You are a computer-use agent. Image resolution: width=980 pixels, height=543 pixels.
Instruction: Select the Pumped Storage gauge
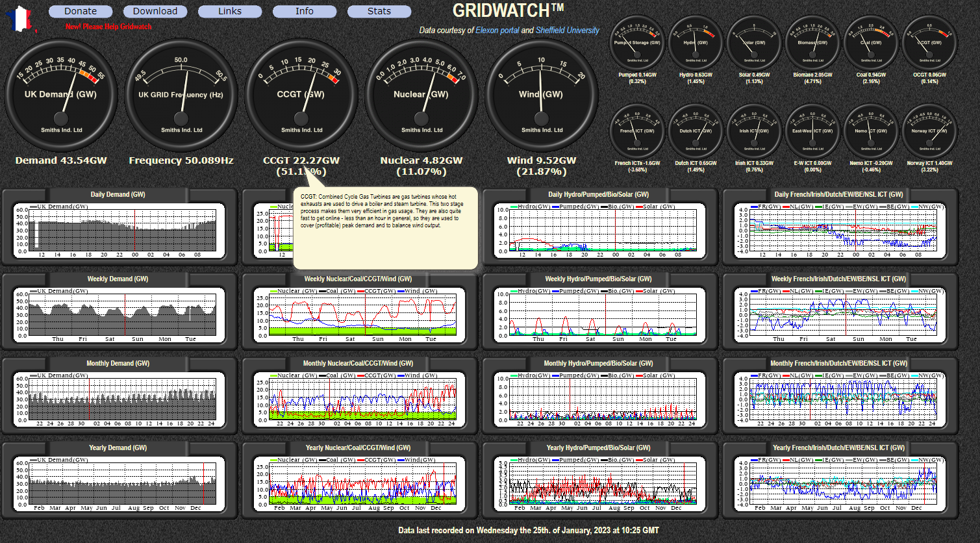click(x=638, y=42)
